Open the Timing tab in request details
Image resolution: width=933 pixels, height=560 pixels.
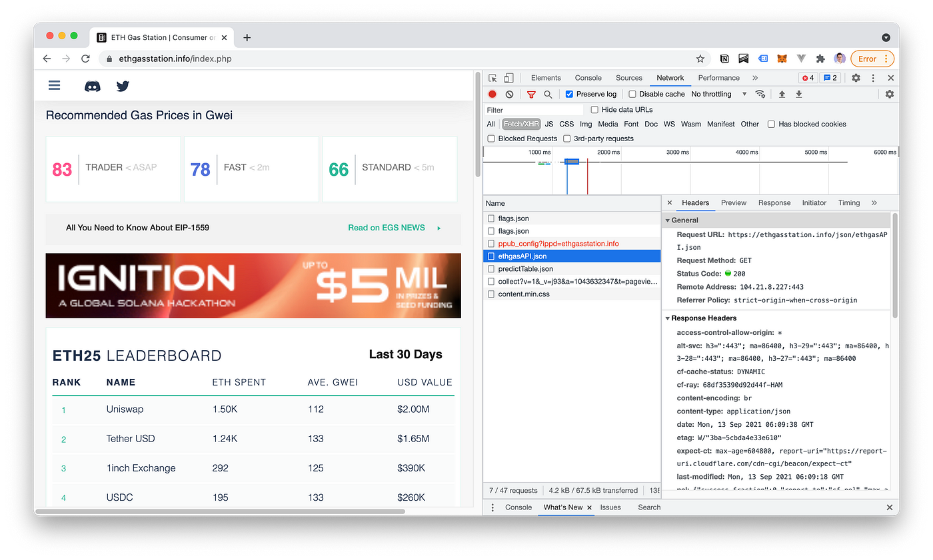pos(848,202)
